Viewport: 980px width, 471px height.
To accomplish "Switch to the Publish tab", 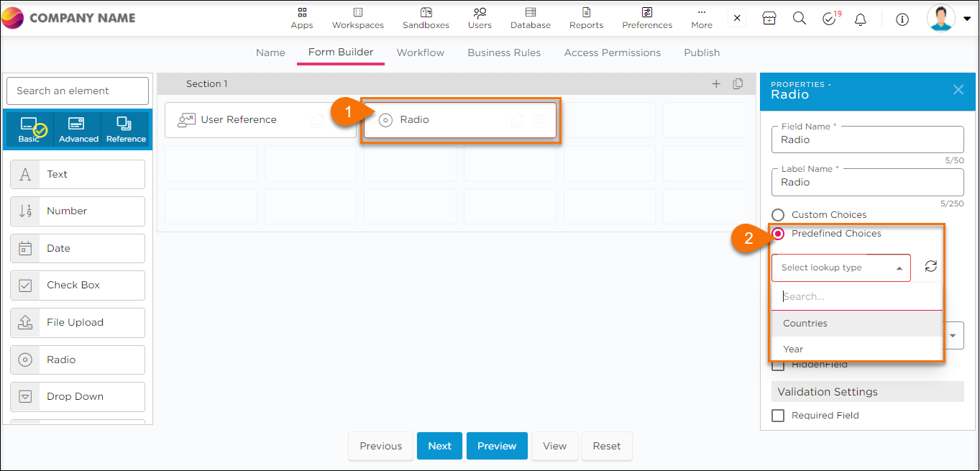I will click(x=702, y=52).
